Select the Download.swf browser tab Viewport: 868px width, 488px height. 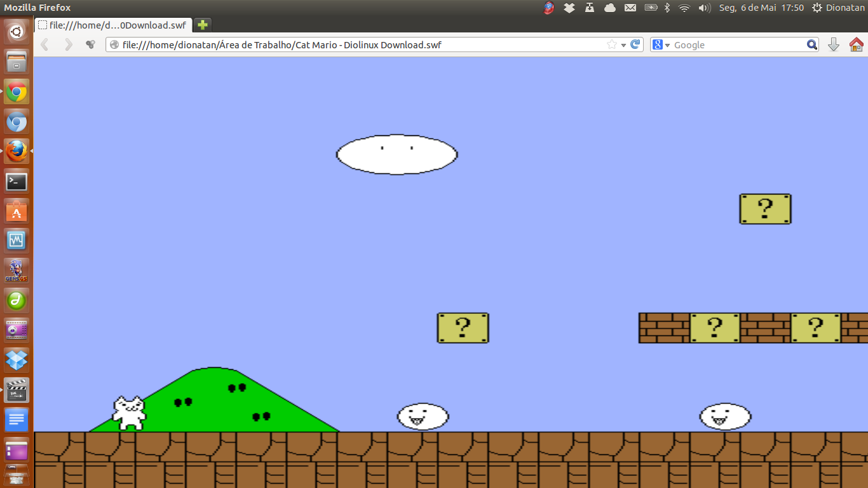[113, 25]
